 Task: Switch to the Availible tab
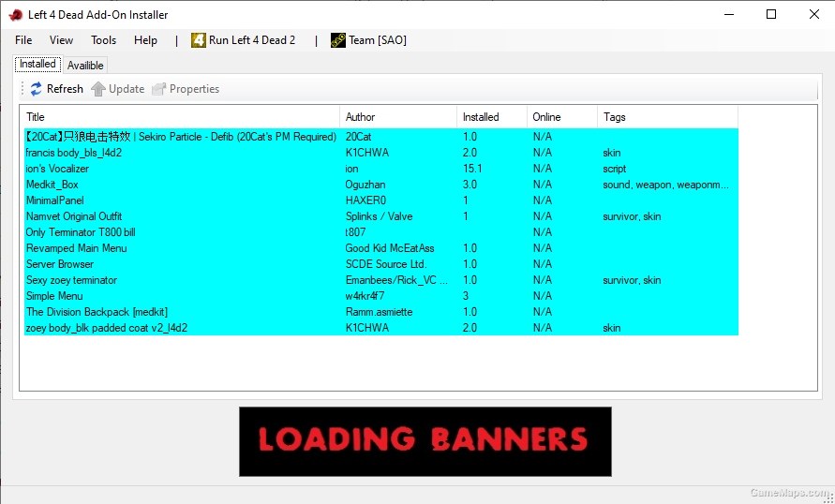(85, 65)
